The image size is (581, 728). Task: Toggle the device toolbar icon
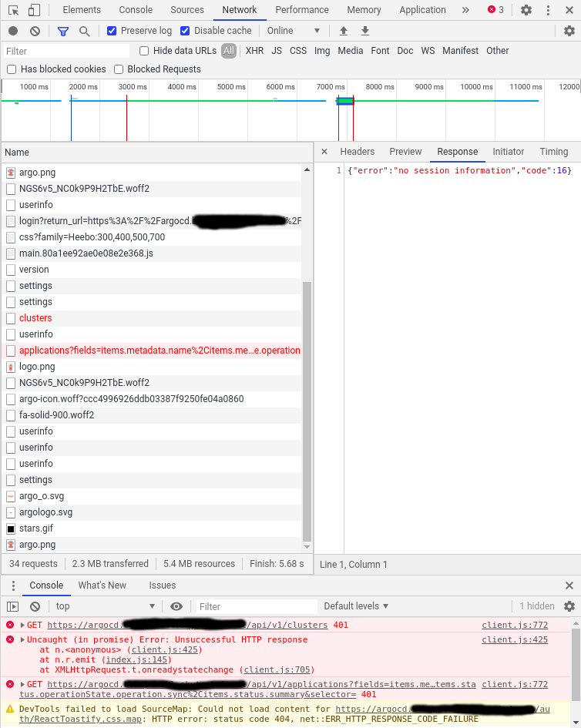pos(34,10)
